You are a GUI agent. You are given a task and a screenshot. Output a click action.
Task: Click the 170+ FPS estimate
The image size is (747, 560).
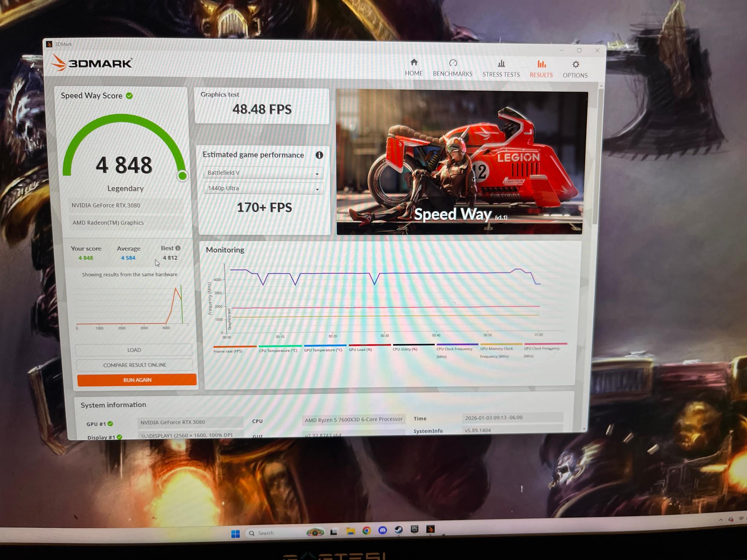pos(264,208)
